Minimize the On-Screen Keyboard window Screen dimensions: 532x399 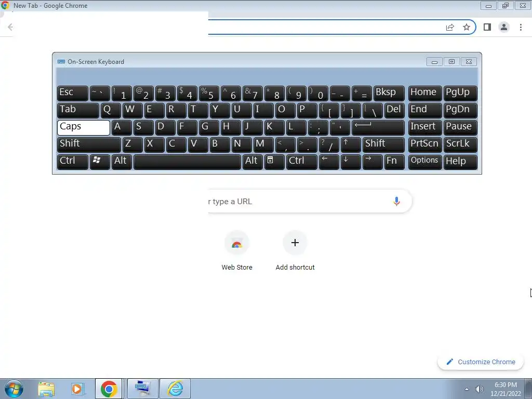point(435,61)
